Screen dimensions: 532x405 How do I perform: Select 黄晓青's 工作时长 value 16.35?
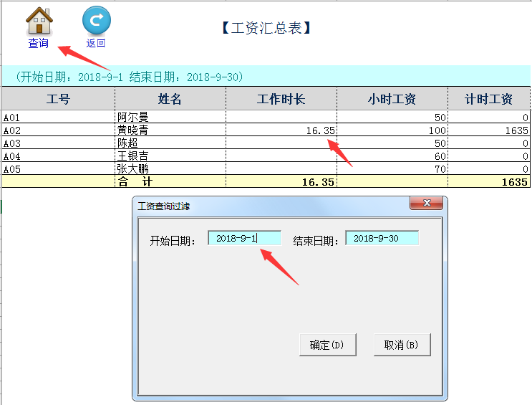(x=281, y=130)
